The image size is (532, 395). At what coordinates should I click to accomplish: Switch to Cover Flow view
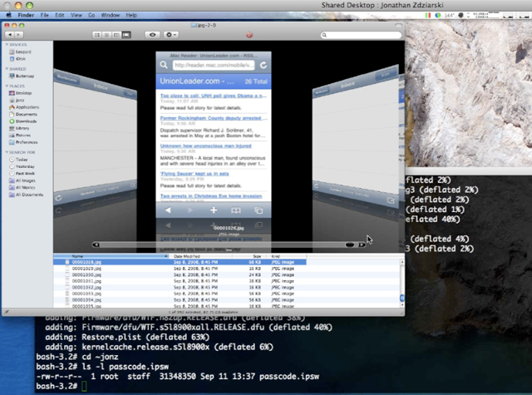[x=127, y=35]
